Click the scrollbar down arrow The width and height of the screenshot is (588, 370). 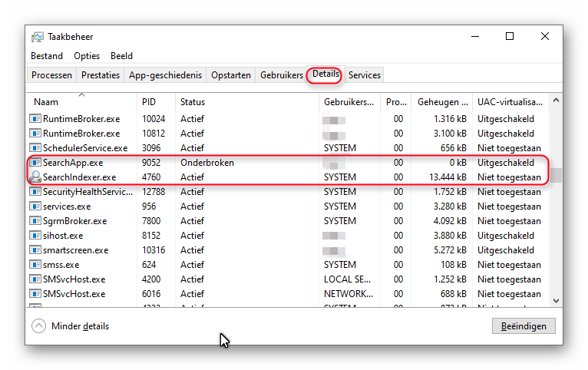(556, 301)
